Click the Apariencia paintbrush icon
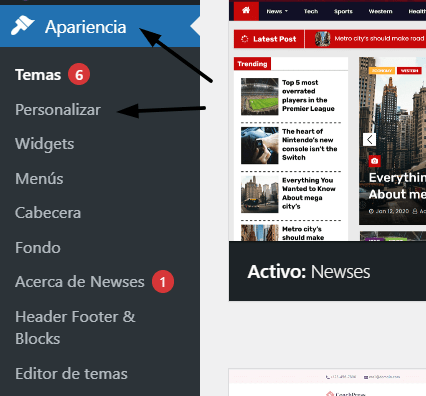This screenshot has height=396, width=426. coord(22,26)
